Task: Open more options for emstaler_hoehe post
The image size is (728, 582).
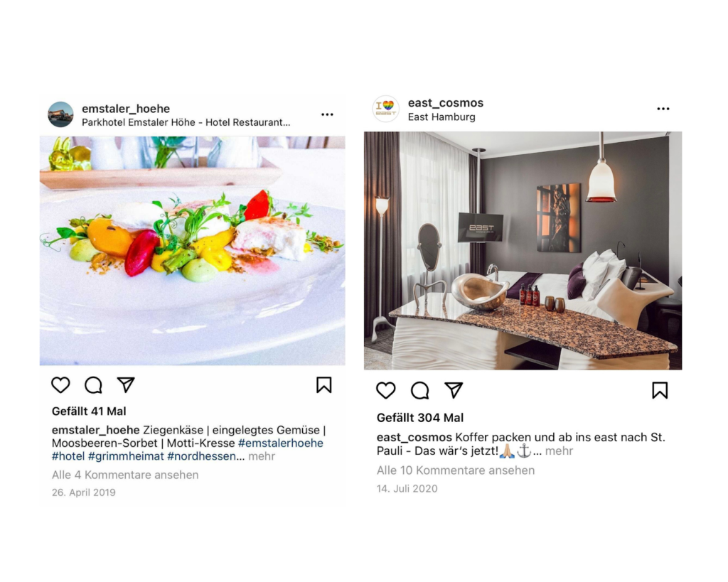Action: [x=327, y=114]
